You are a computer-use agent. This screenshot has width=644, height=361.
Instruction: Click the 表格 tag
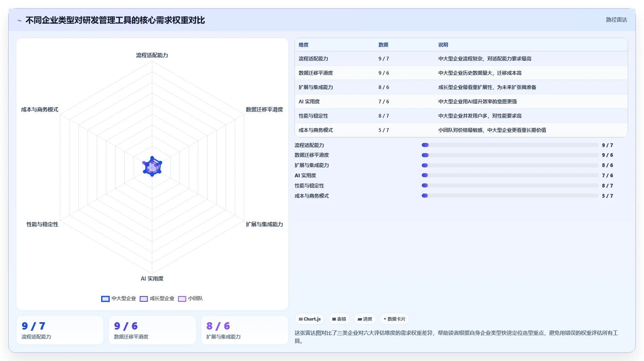[x=339, y=319]
